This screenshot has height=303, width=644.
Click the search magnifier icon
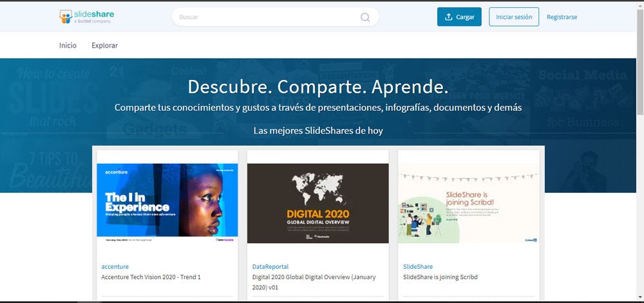(365, 17)
